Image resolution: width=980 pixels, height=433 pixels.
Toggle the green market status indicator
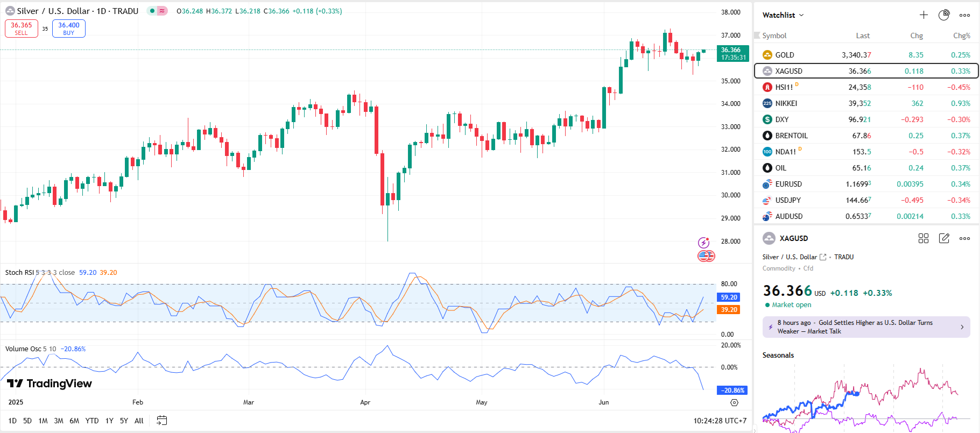(152, 11)
